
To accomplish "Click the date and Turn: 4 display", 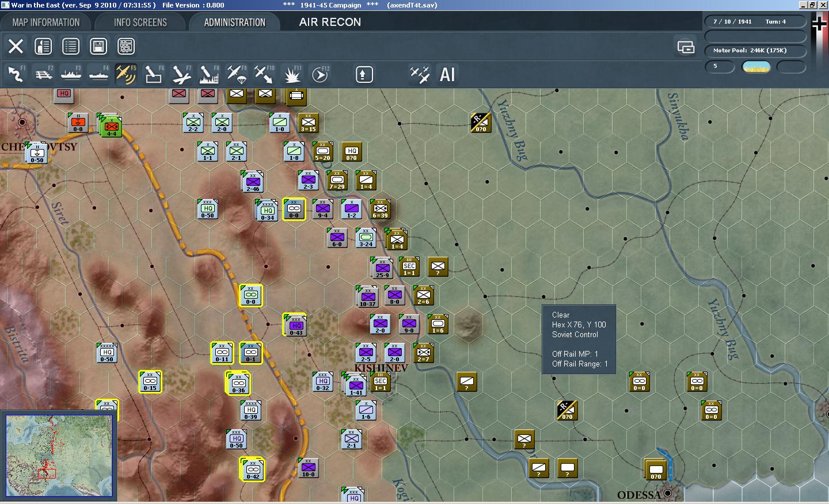I will [755, 21].
